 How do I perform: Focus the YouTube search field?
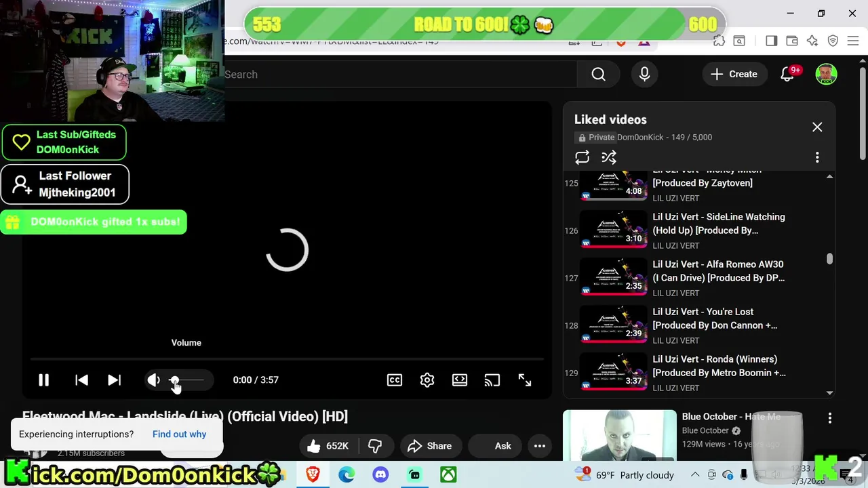point(400,75)
